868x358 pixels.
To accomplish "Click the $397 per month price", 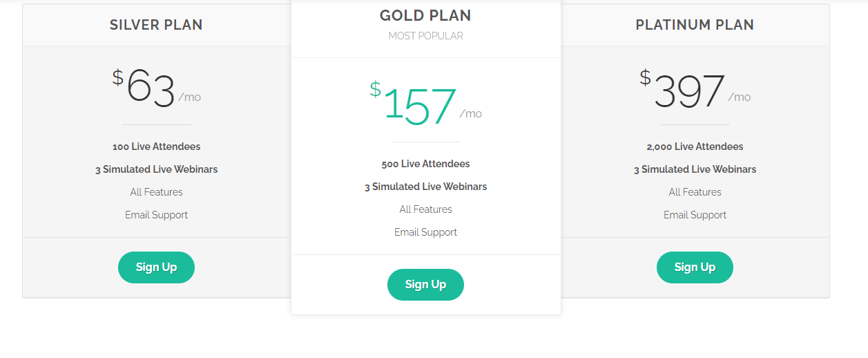I will click(x=695, y=89).
